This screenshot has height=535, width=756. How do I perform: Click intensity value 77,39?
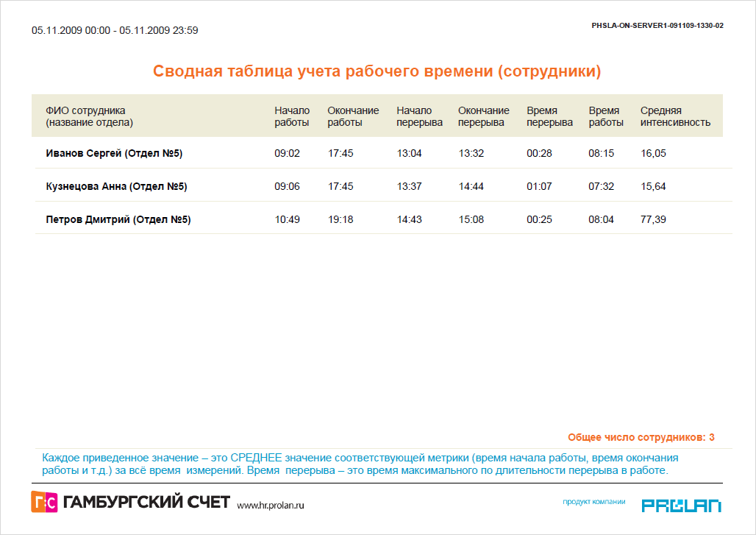[x=653, y=219]
